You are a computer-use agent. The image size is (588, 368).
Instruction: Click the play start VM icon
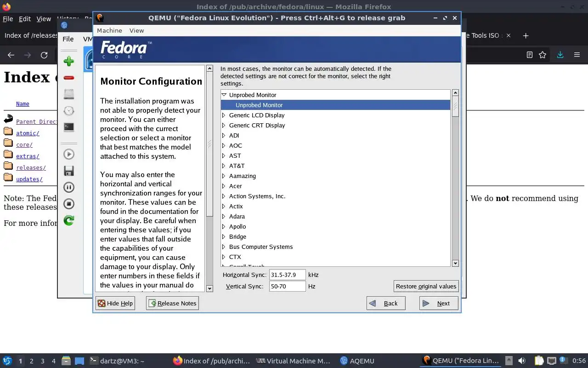pos(69,154)
